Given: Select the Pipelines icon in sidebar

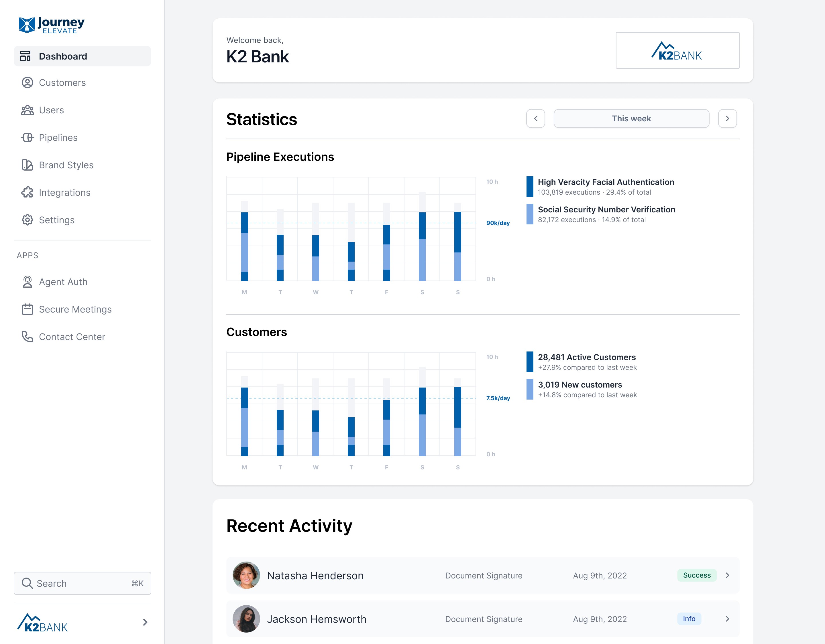Looking at the screenshot, I should click(27, 138).
